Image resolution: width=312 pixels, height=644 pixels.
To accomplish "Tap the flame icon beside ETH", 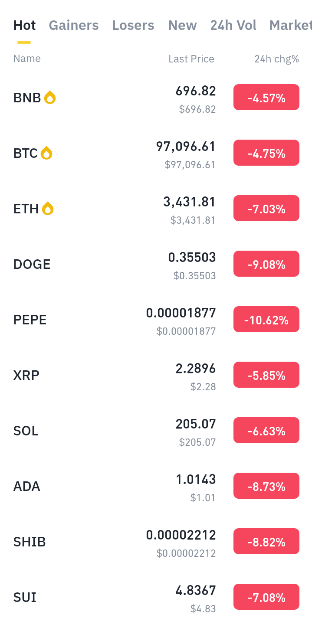I will coord(48,209).
